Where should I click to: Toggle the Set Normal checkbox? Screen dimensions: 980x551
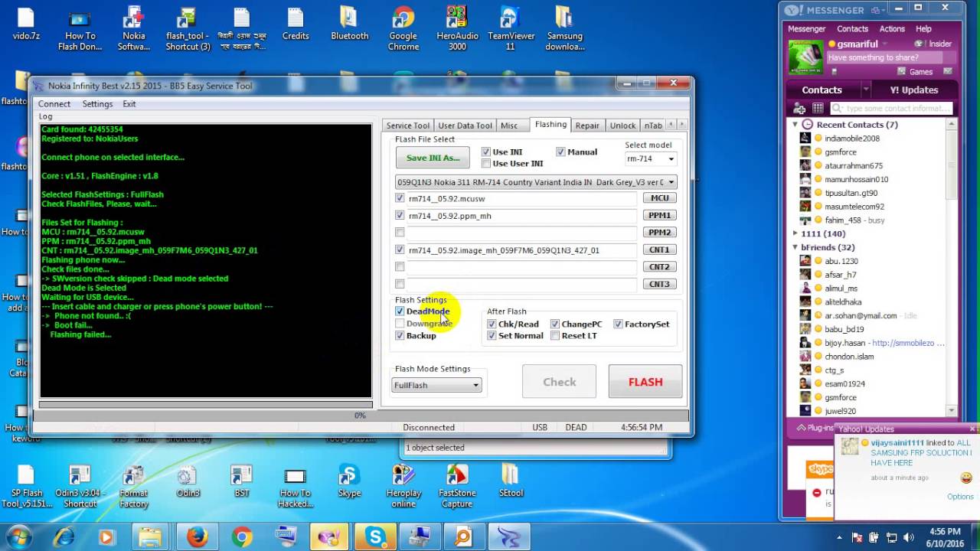pos(492,336)
